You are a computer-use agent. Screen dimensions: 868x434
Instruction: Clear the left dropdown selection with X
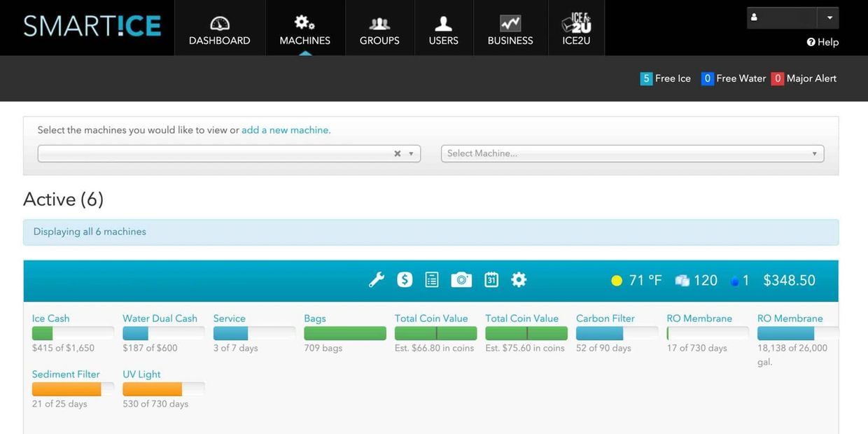pyautogui.click(x=397, y=153)
